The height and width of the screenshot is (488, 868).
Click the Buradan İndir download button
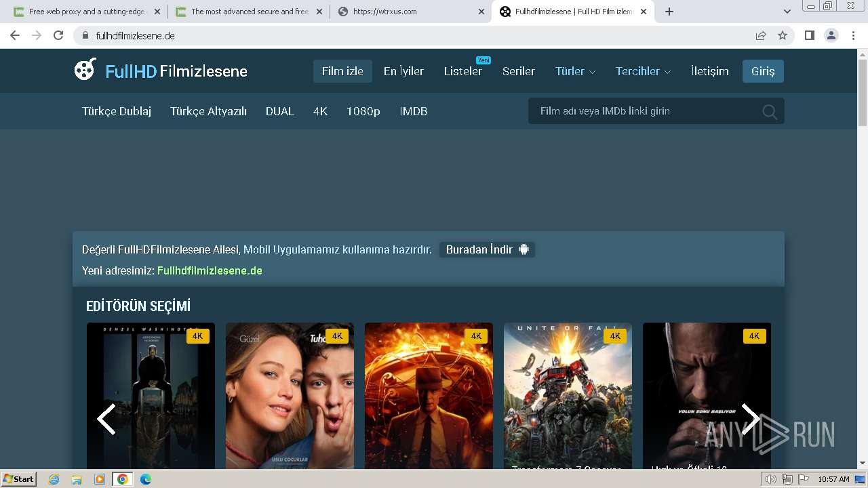pos(487,249)
